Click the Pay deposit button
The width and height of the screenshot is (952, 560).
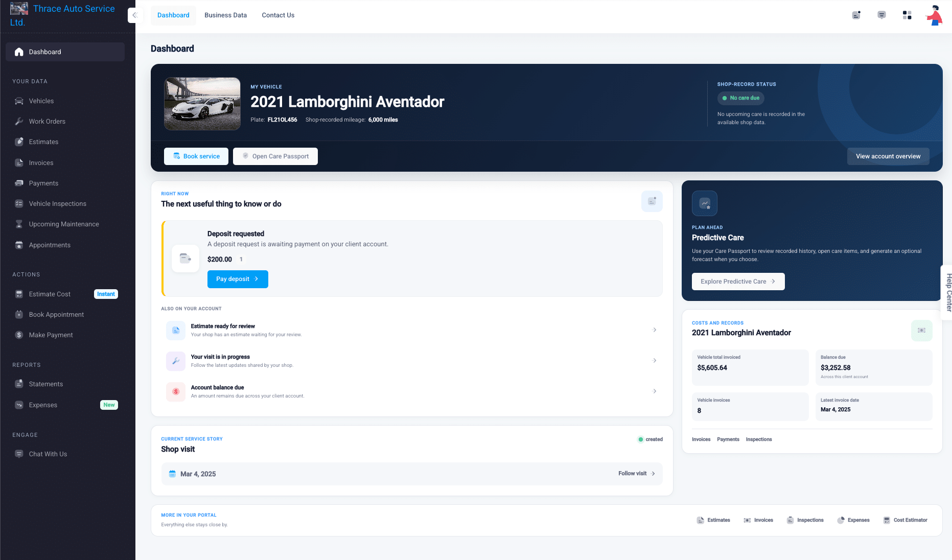238,279
